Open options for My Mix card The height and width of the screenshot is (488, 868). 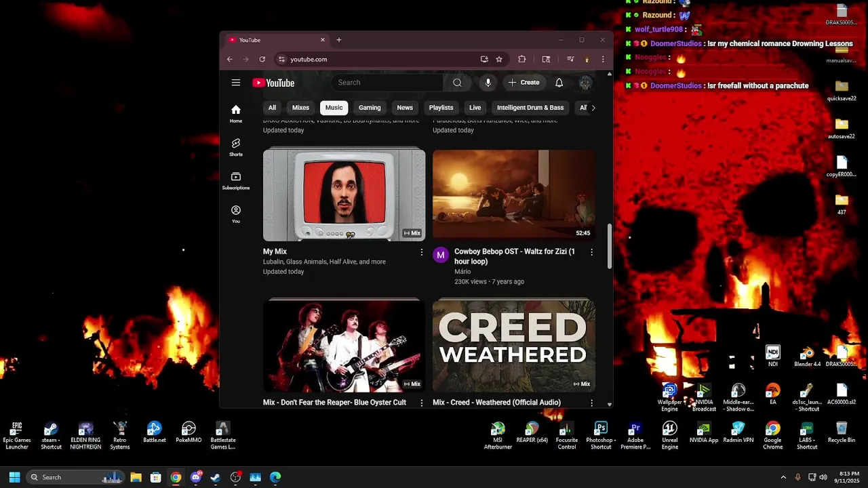pos(421,252)
